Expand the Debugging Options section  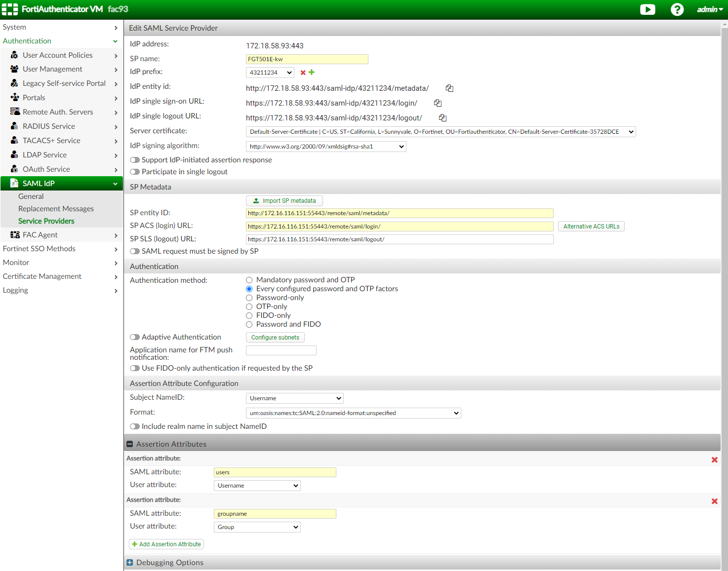pyautogui.click(x=129, y=562)
